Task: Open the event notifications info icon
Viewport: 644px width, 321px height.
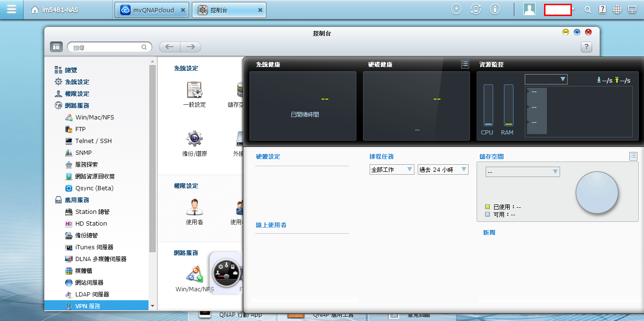Action: click(495, 9)
